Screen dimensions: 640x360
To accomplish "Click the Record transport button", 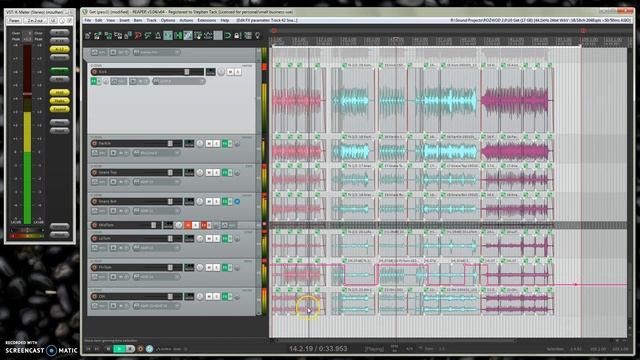I will pyautogui.click(x=140, y=349).
